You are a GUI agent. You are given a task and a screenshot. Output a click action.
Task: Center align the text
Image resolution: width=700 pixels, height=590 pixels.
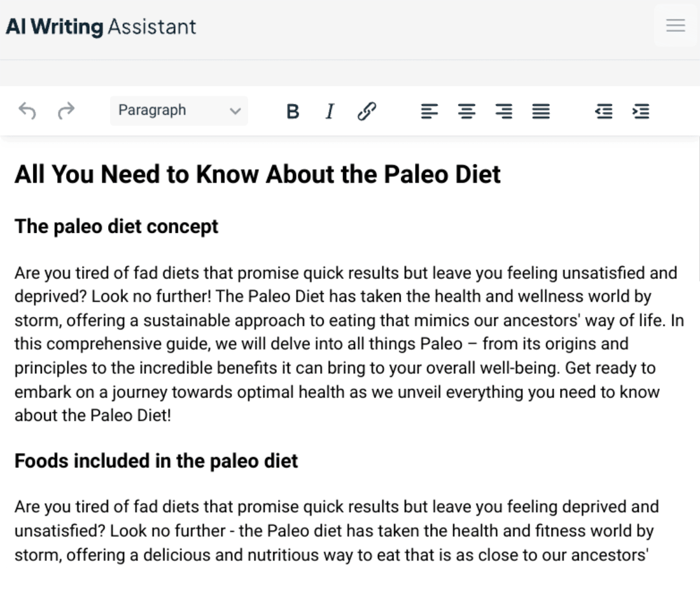point(466,111)
